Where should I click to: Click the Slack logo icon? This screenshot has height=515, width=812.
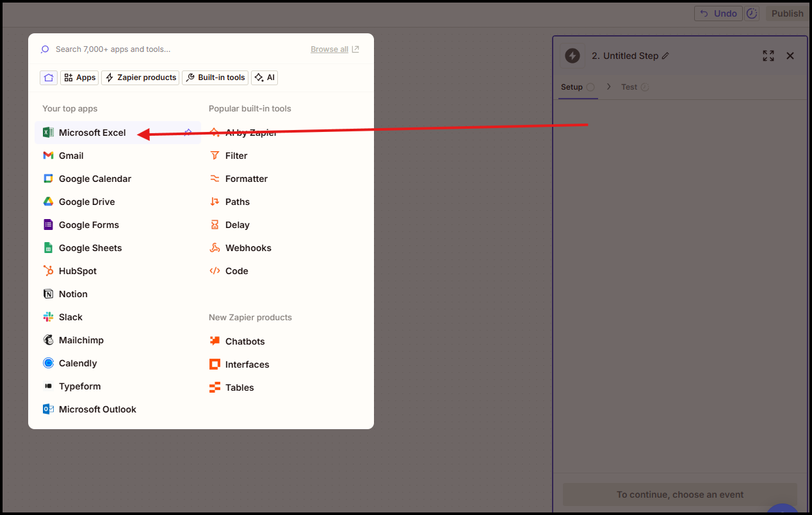[x=48, y=317]
